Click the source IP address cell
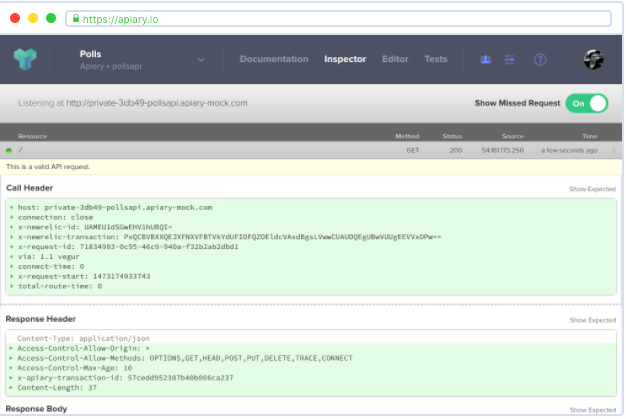The image size is (626, 419). tap(503, 150)
